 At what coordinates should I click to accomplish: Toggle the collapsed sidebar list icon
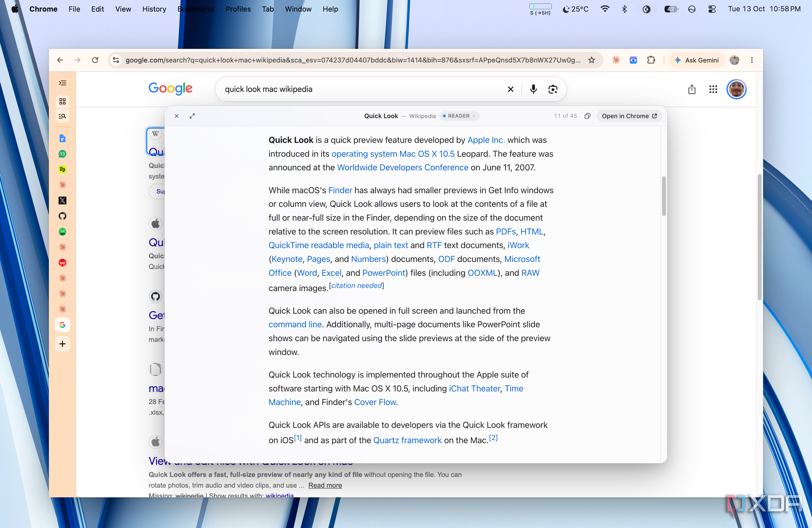point(62,83)
